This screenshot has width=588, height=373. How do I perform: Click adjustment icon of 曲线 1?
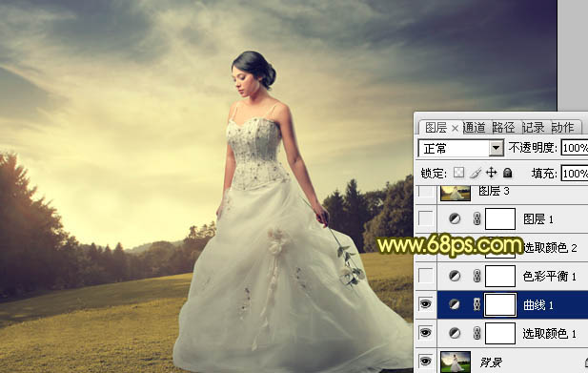coord(455,304)
